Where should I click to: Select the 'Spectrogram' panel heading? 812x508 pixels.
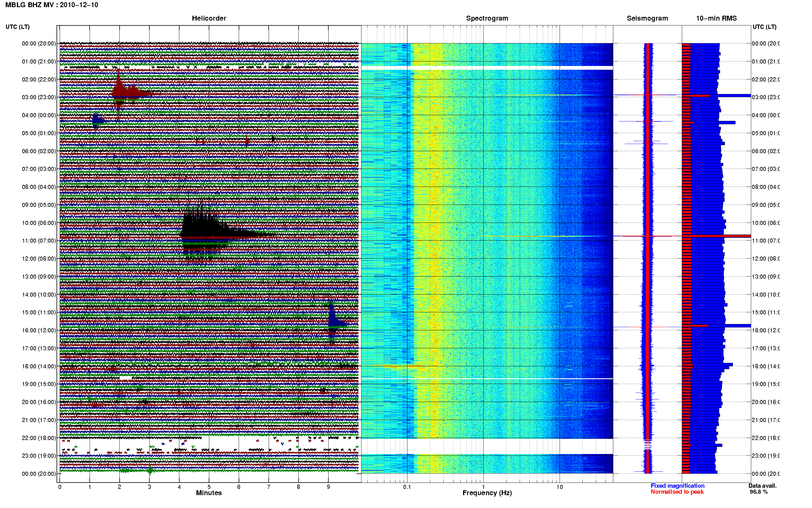487,19
